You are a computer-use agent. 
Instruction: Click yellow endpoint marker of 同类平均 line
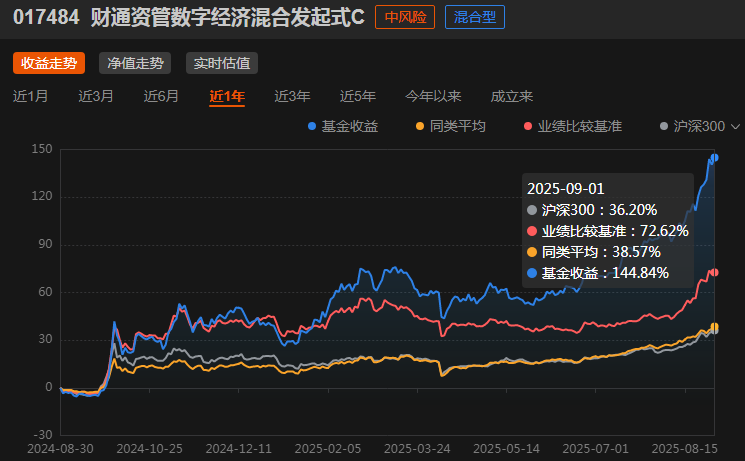pyautogui.click(x=714, y=327)
